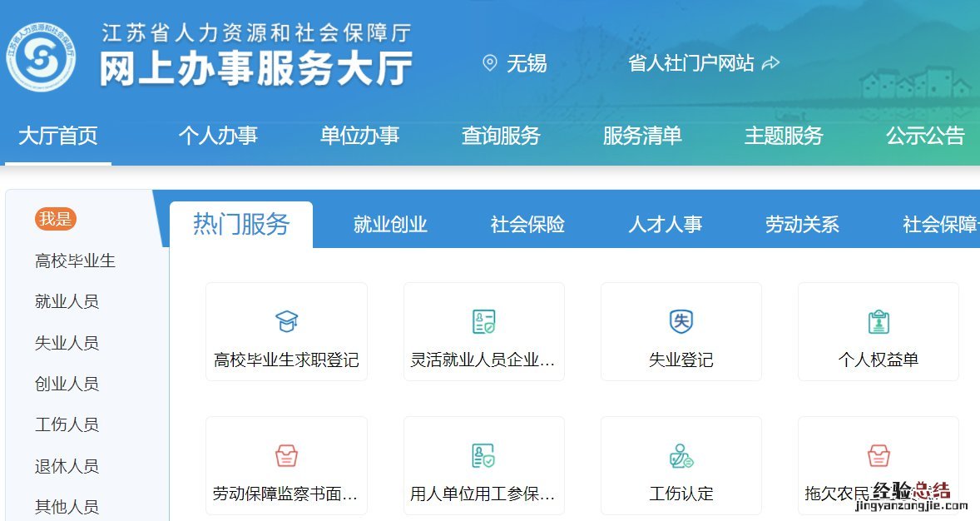Click the red basket icon for 拖欠农民

pyautogui.click(x=879, y=456)
